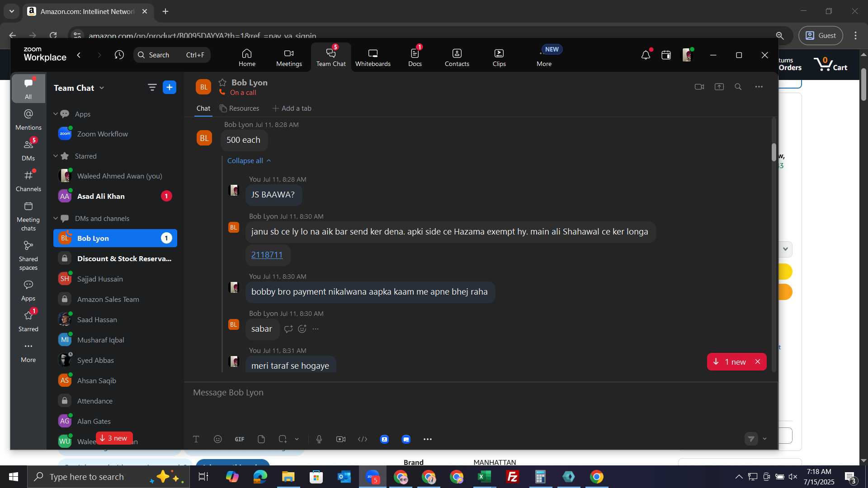This screenshot has height=488, width=868.
Task: Jump to 3 new messages in chat list
Action: 114,438
